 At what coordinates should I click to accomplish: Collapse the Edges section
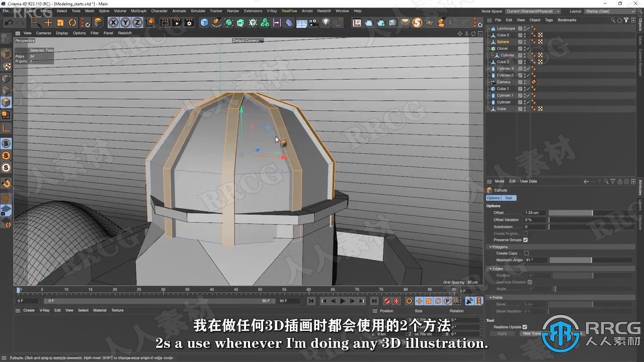coord(491,269)
